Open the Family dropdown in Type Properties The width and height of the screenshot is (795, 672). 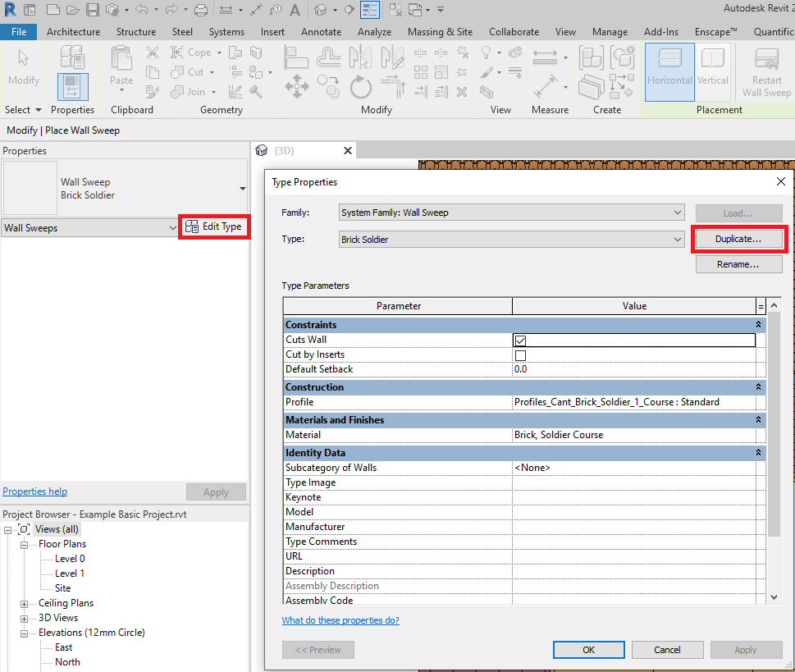pos(512,213)
